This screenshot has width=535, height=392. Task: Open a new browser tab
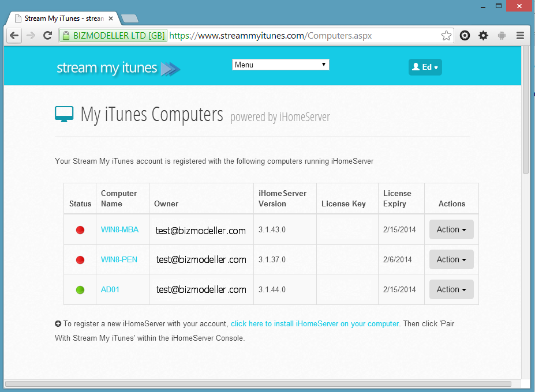coord(130,18)
